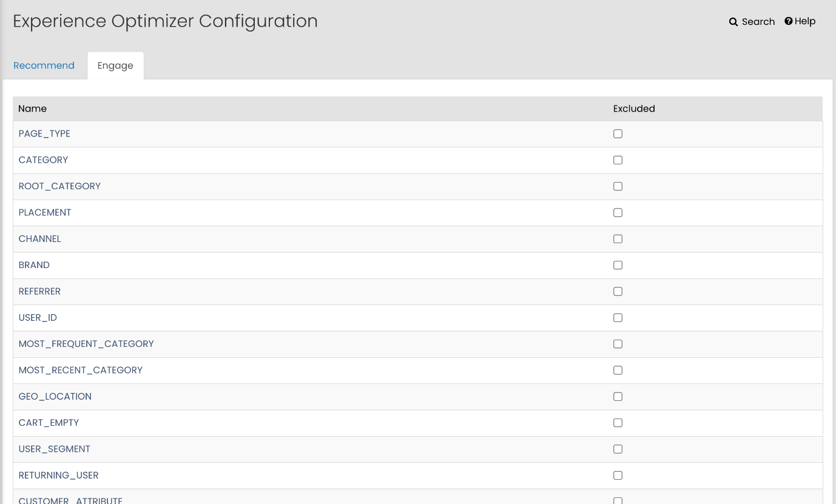The image size is (836, 504).
Task: Exclude RETURNING_USER using its checkbox
Action: [618, 475]
